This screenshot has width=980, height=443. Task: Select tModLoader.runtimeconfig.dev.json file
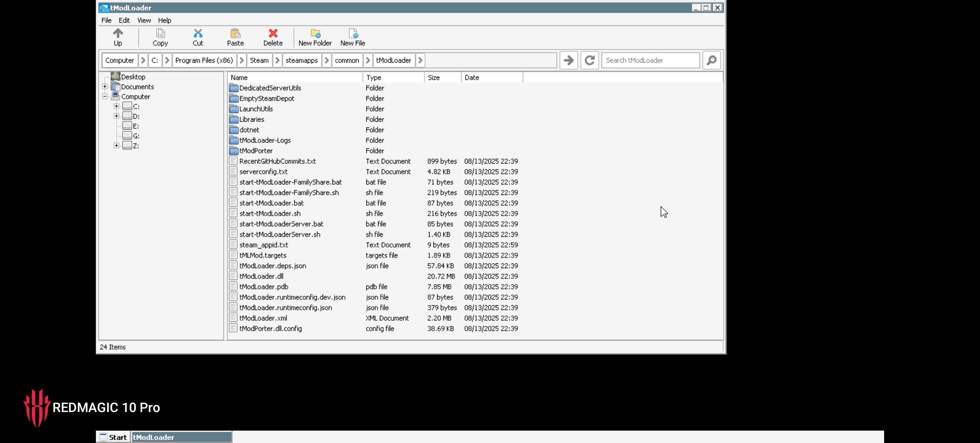click(x=292, y=297)
